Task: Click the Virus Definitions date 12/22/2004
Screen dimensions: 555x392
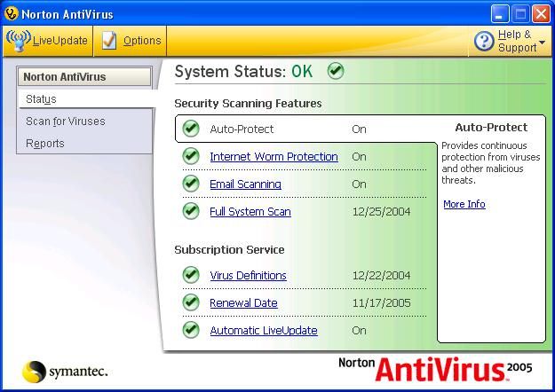Action: pos(382,275)
